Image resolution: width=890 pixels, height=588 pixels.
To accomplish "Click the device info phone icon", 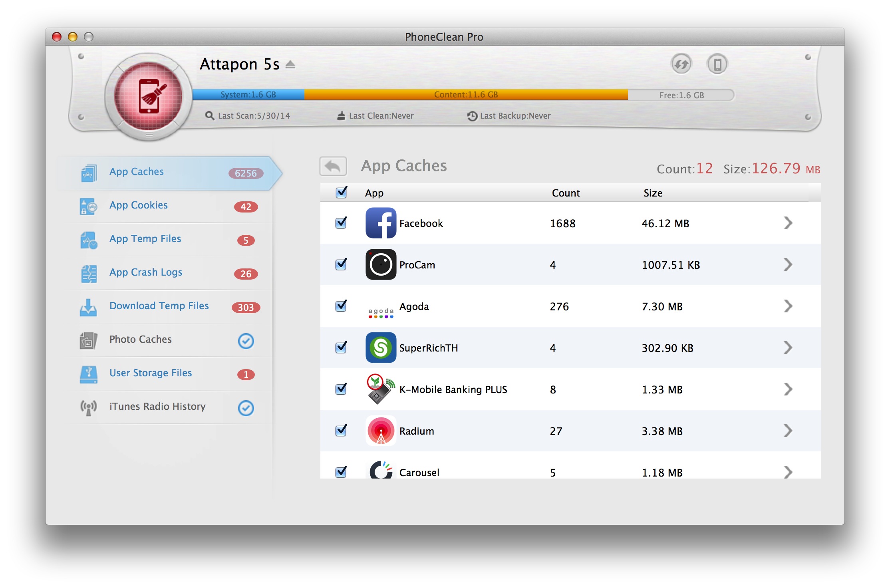I will click(x=717, y=64).
